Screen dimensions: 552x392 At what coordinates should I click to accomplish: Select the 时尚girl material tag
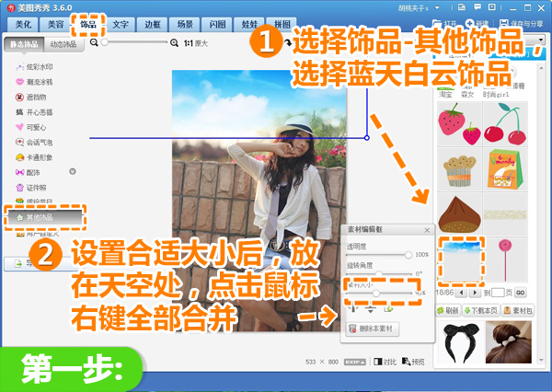(496, 95)
